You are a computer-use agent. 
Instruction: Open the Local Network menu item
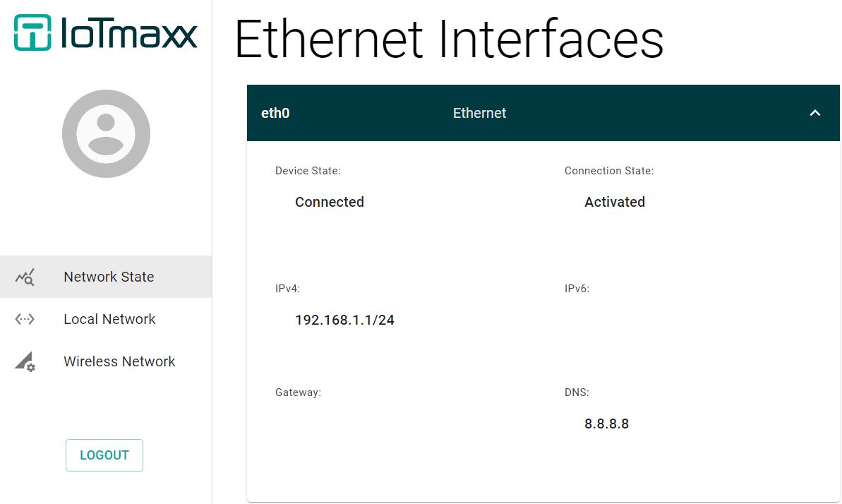click(x=106, y=319)
